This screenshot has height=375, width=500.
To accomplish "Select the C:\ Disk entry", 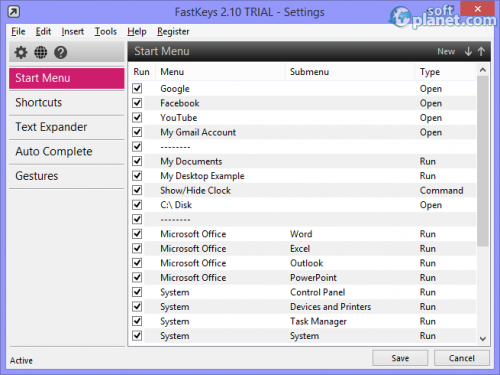I will tap(176, 205).
